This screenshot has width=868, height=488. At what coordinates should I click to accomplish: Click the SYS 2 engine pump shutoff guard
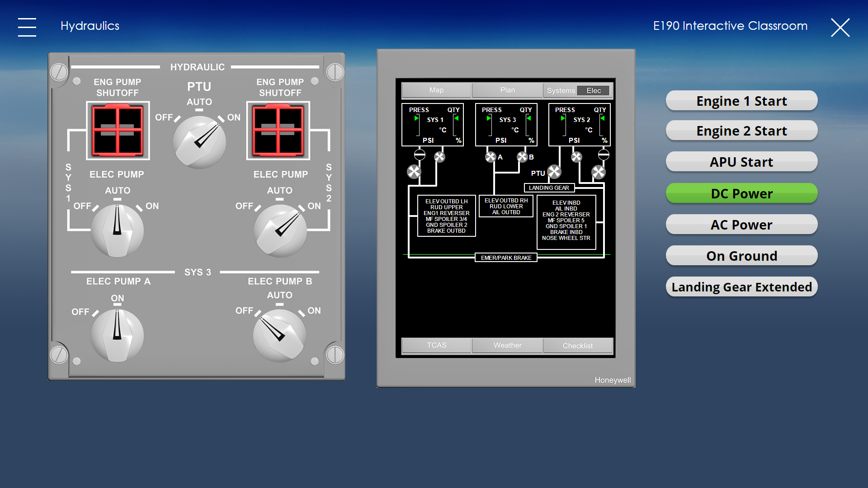278,131
